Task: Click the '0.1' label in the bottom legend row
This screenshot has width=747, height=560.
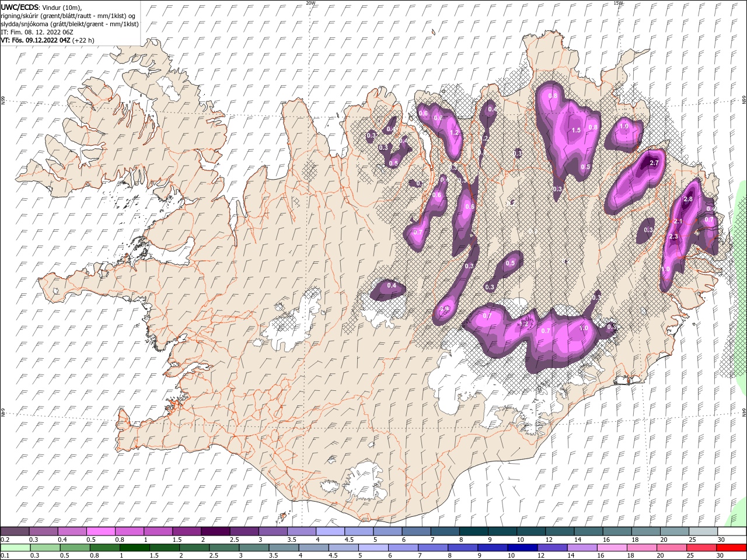Action: coord(5,556)
